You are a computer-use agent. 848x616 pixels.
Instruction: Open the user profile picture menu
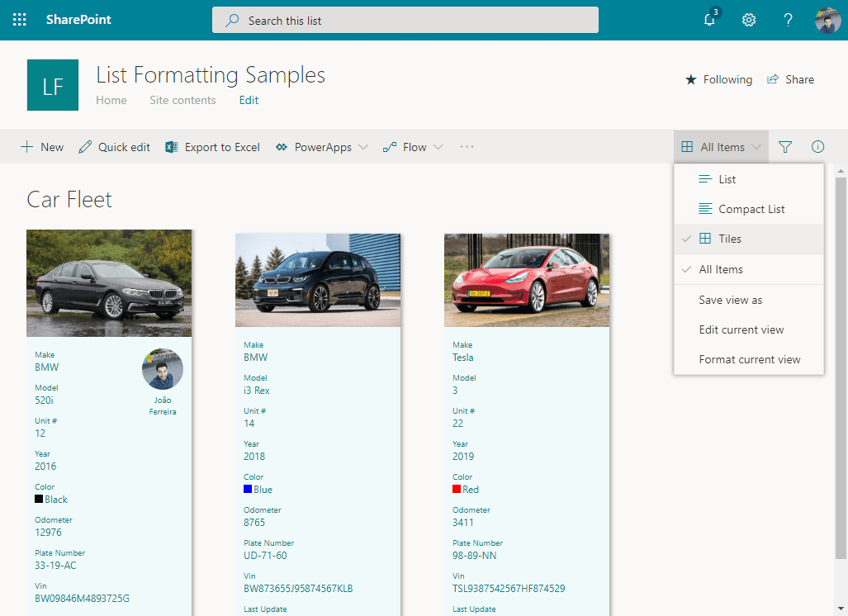point(827,21)
